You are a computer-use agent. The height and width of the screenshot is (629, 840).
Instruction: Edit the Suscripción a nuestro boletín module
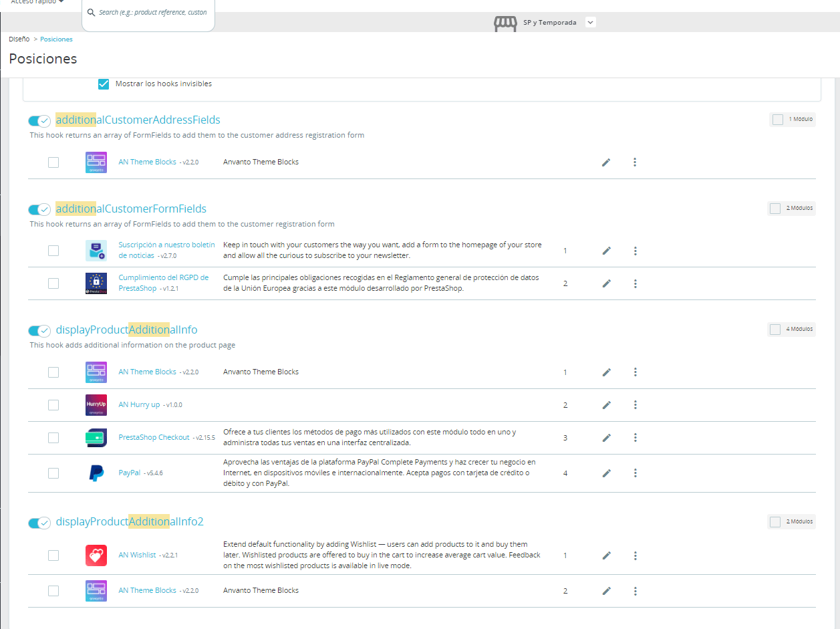pyautogui.click(x=606, y=251)
